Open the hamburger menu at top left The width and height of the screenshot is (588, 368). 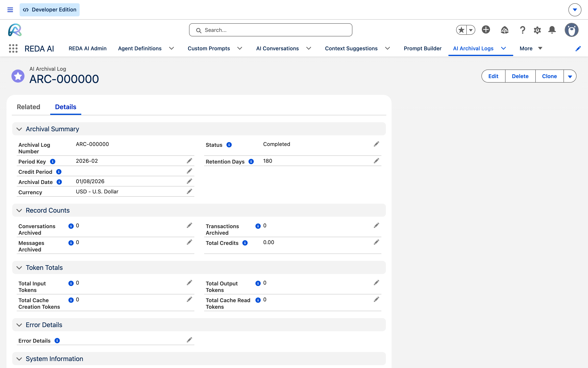10,10
